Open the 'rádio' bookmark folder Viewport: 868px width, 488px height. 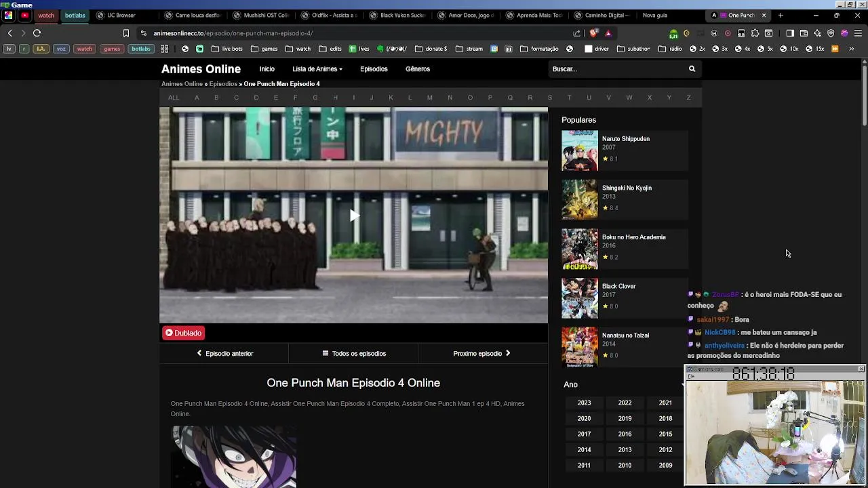[670, 49]
